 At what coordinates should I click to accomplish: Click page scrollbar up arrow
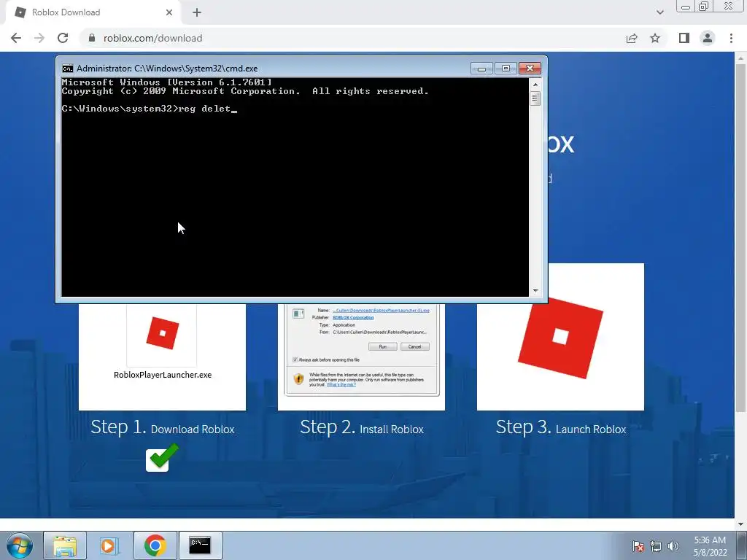click(x=741, y=58)
